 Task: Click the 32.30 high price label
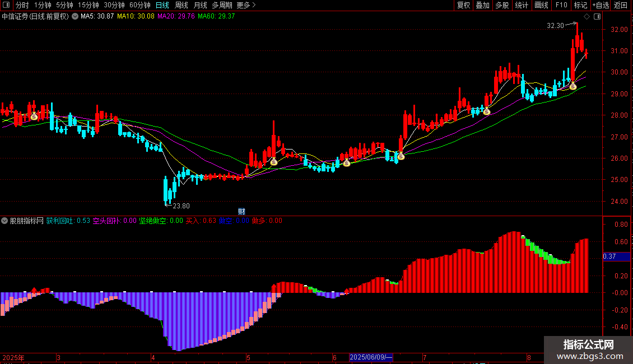(x=555, y=26)
